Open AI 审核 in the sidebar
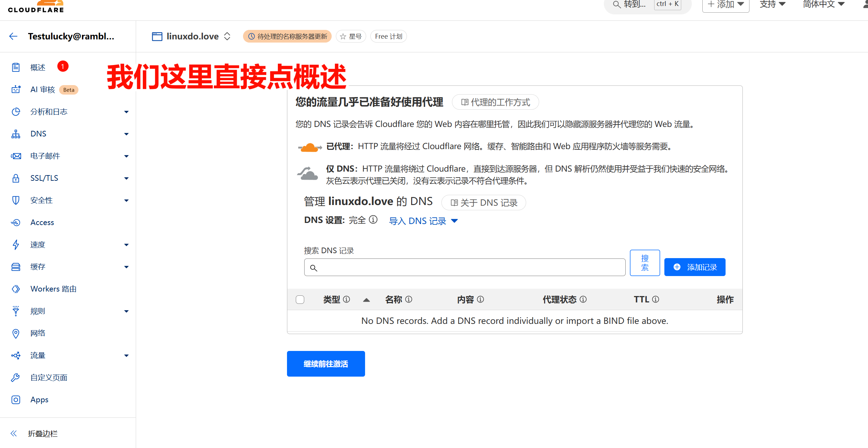 pos(43,89)
